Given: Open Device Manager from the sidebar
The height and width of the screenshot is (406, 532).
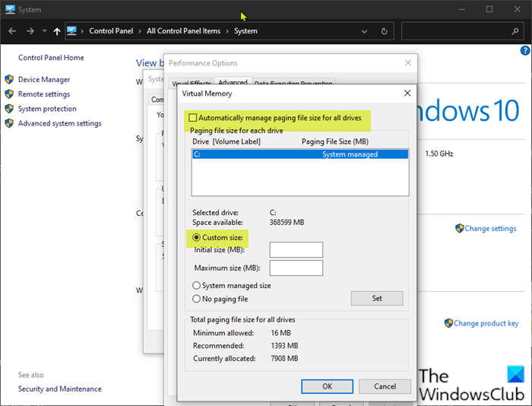Looking at the screenshot, I should pyautogui.click(x=44, y=80).
